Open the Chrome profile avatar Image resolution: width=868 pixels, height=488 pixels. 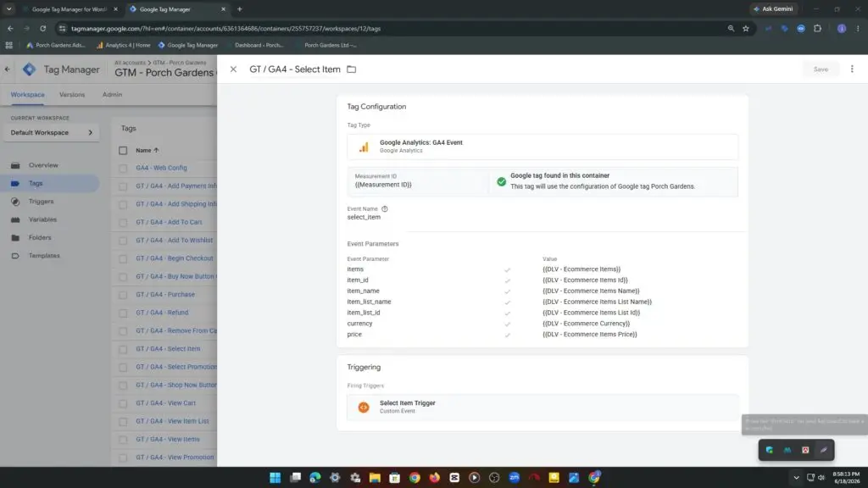pos(842,28)
